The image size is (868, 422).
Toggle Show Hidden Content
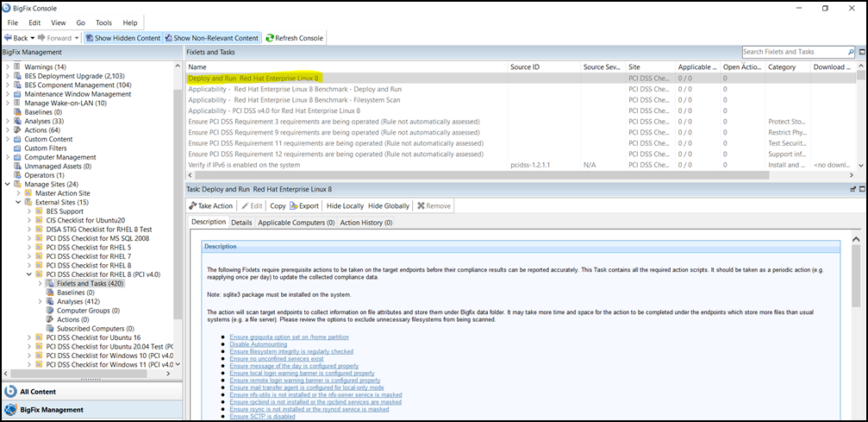123,38
